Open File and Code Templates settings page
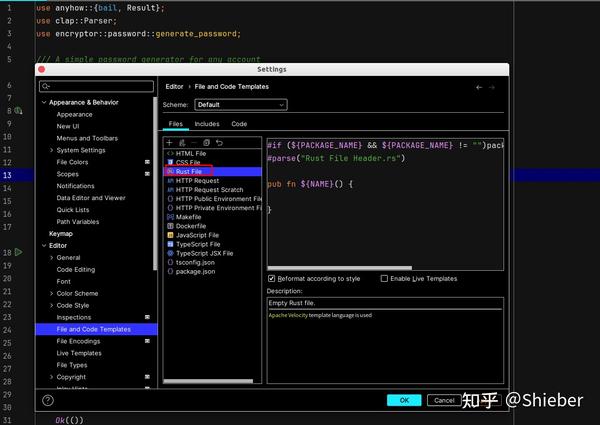The width and height of the screenshot is (600, 425). (x=96, y=329)
